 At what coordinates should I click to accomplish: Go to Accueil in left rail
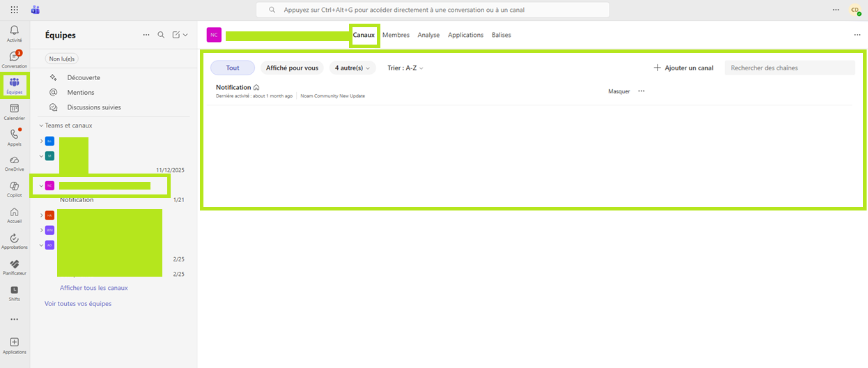(x=14, y=215)
